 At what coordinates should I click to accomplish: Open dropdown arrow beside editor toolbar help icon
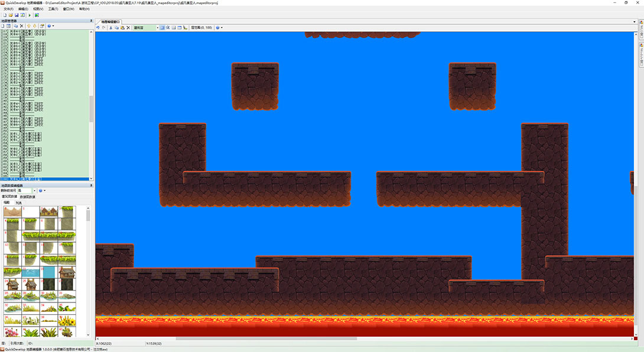click(222, 28)
